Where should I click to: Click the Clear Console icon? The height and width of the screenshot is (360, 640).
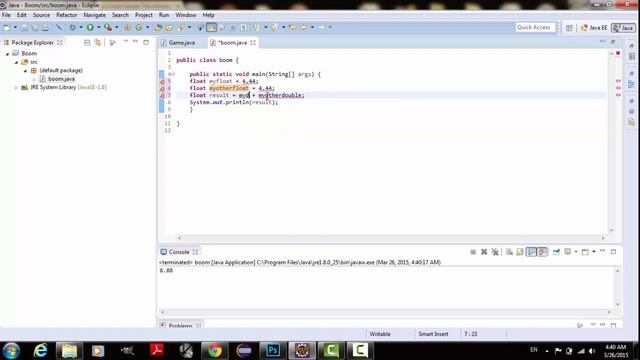[x=509, y=252]
